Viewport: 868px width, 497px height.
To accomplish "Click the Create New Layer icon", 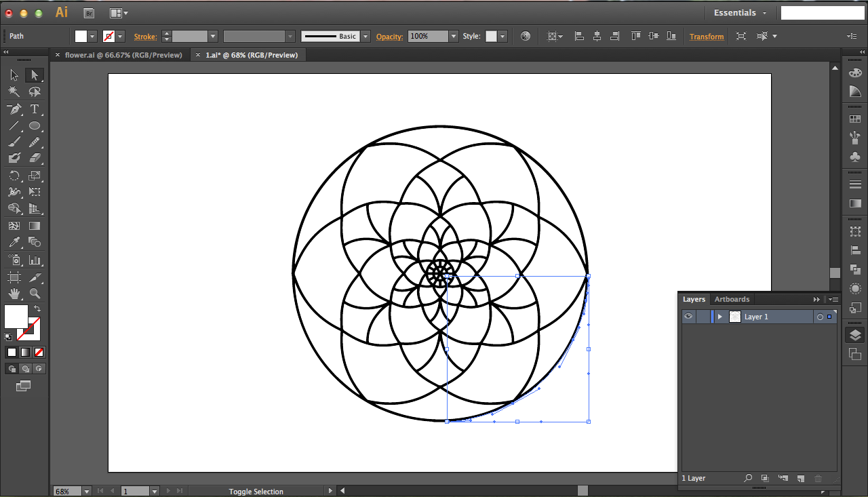I will (x=800, y=479).
